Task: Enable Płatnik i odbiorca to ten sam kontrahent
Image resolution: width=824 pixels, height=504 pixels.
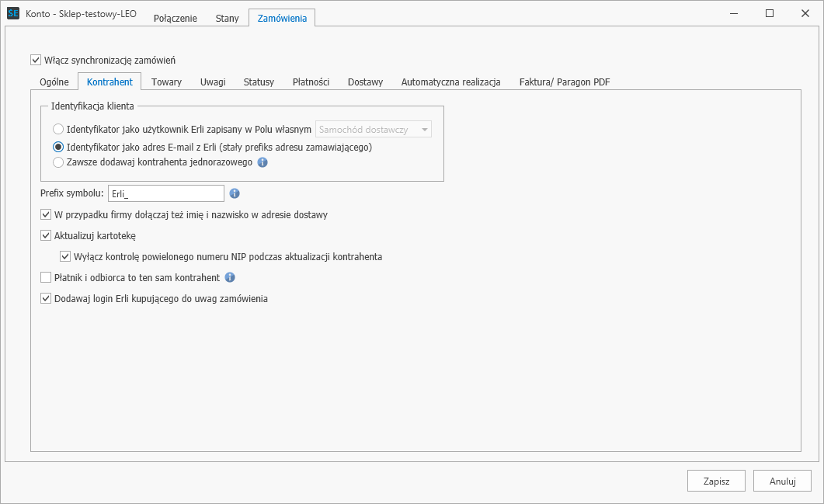Action: 46,277
